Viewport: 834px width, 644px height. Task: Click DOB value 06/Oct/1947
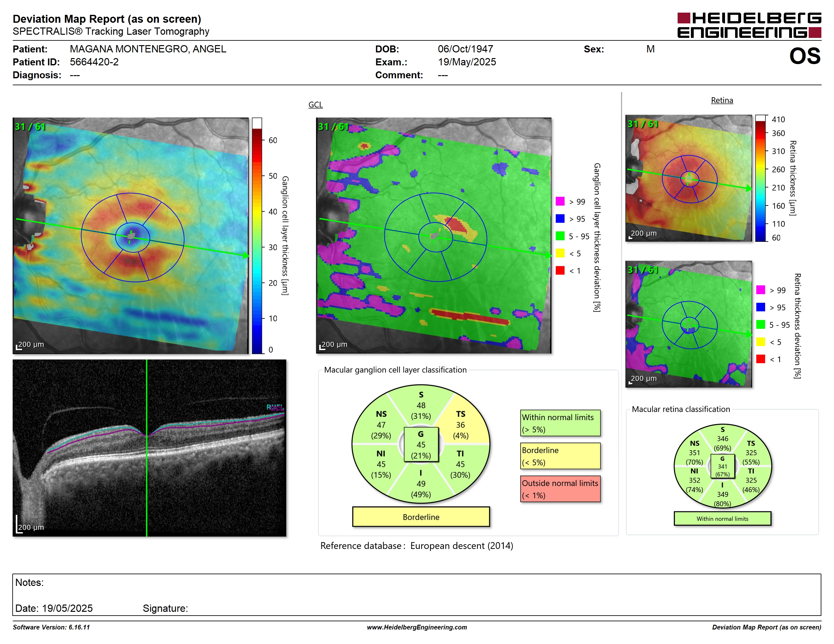point(465,49)
